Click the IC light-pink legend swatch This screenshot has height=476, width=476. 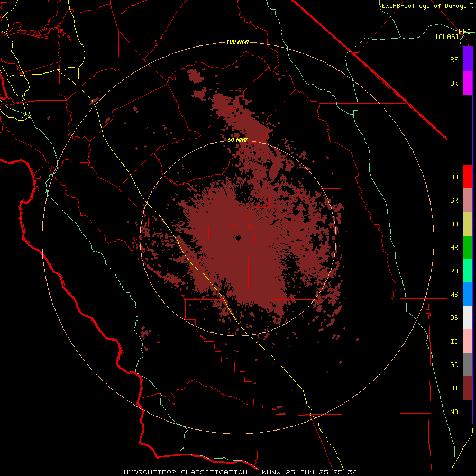[x=467, y=341]
